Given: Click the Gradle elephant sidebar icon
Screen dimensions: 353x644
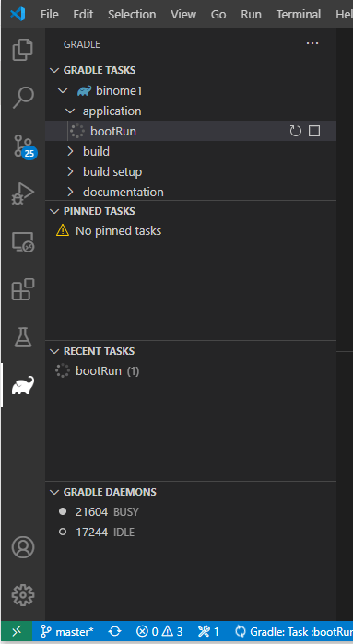Looking at the screenshot, I should (x=23, y=385).
